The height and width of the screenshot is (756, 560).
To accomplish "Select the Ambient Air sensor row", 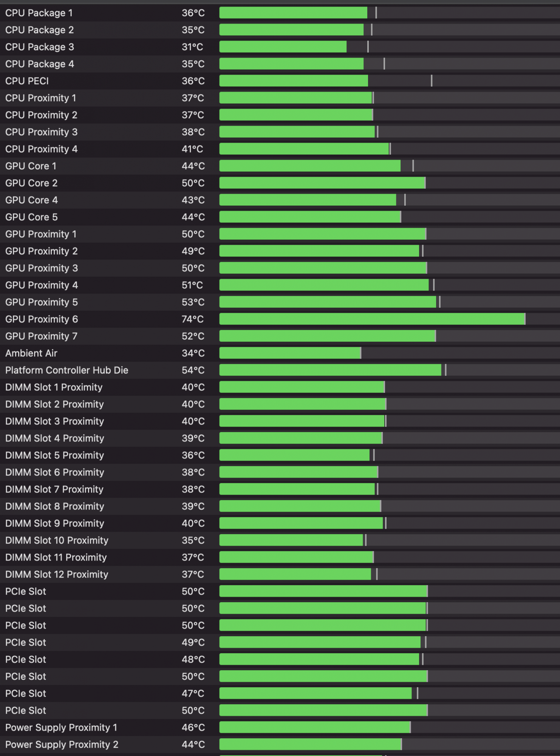I will [31, 353].
